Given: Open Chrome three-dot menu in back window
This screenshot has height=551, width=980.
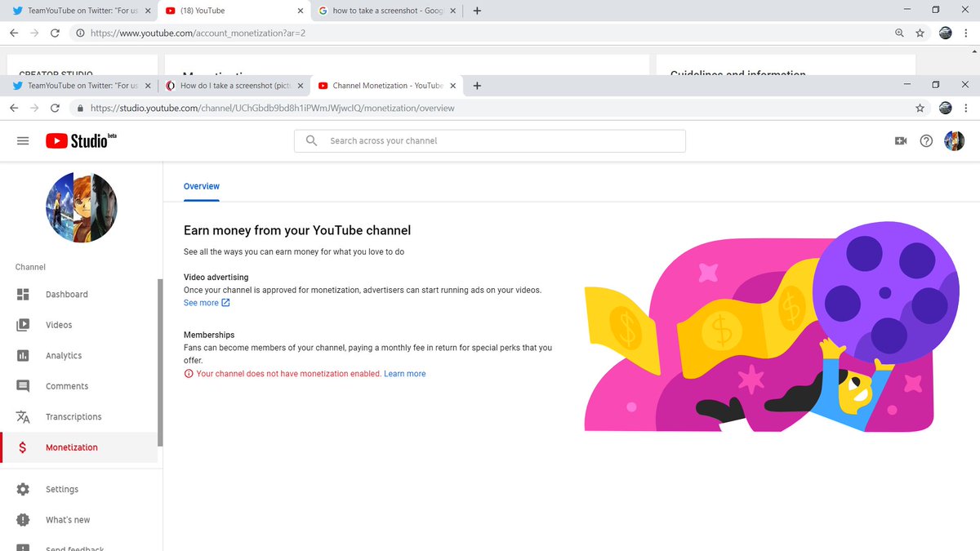Looking at the screenshot, I should (x=968, y=33).
